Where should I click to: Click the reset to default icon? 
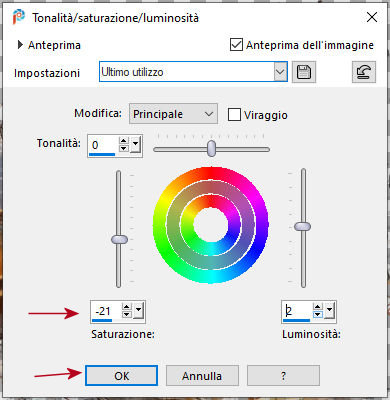[x=364, y=72]
